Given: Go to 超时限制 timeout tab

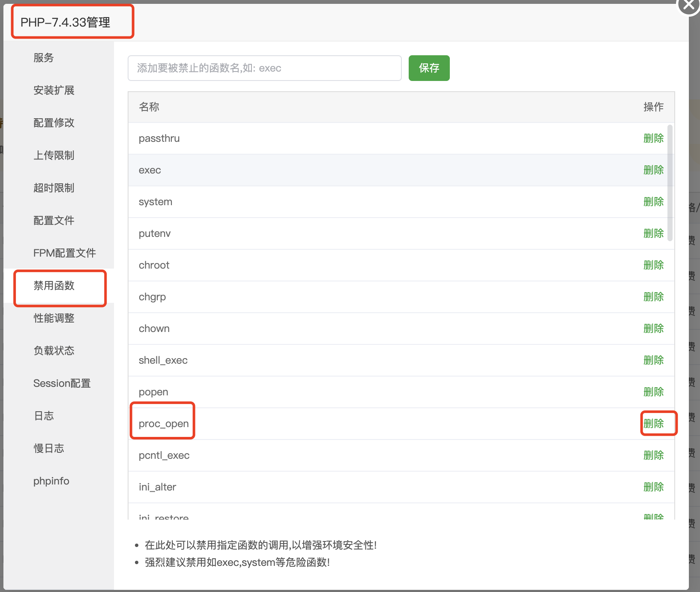Looking at the screenshot, I should [x=54, y=188].
